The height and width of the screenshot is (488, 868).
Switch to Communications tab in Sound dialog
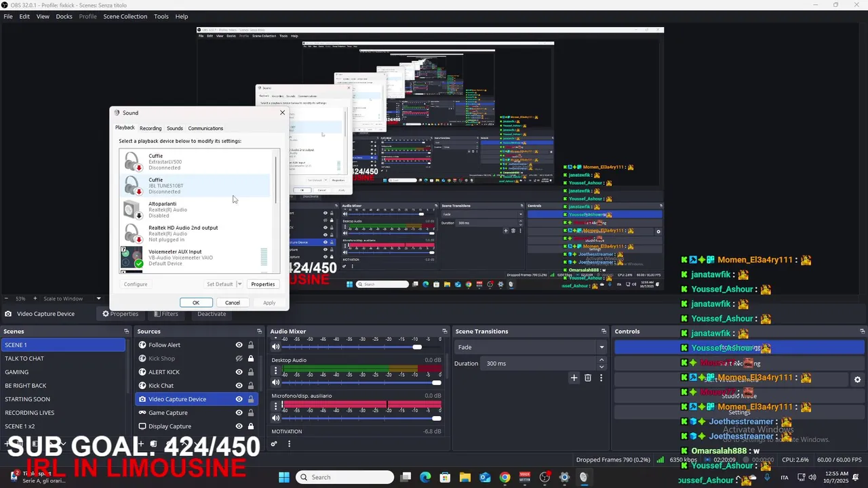click(205, 128)
